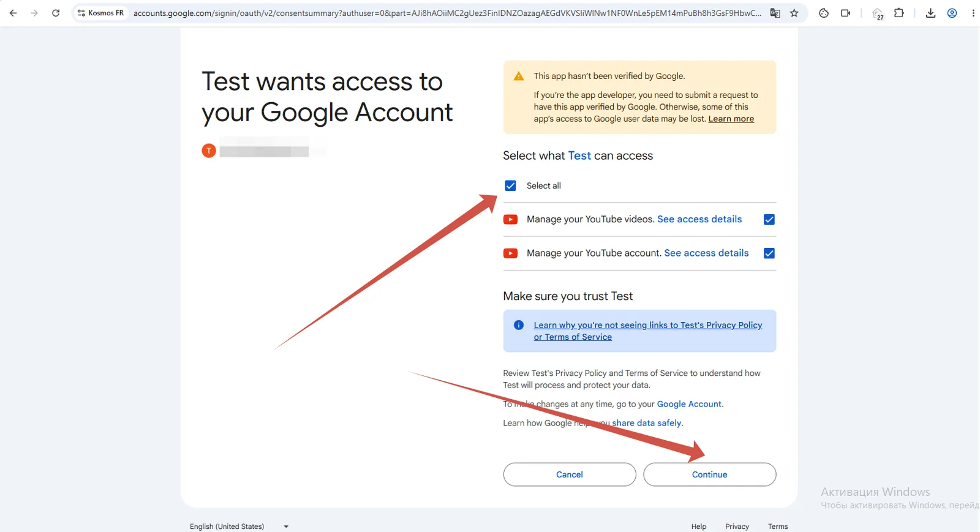
Task: Click 'This app hasn't been verified by Google.' text
Action: click(x=609, y=76)
